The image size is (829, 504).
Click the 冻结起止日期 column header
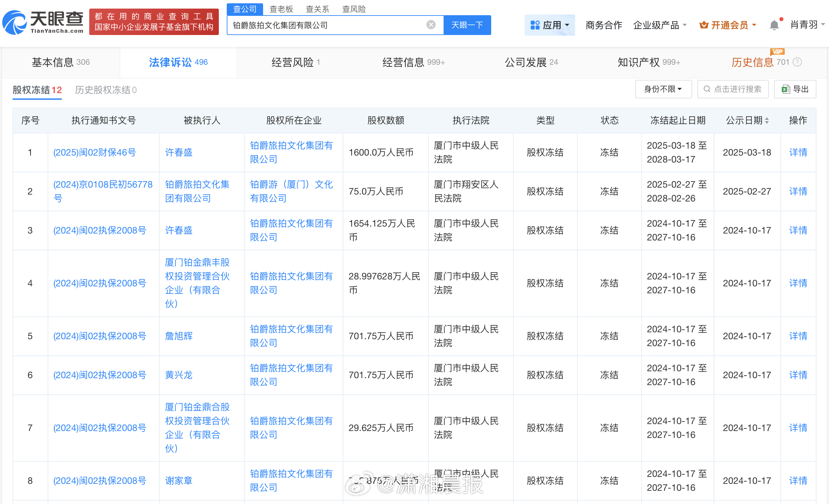coord(678,120)
